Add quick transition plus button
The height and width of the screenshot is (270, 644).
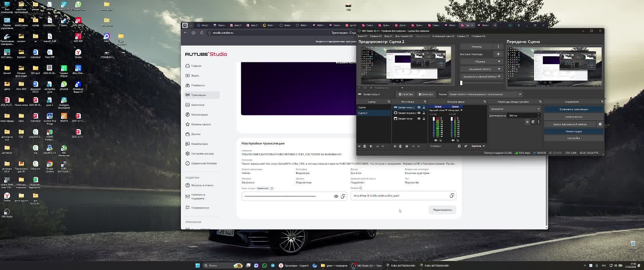(498, 54)
